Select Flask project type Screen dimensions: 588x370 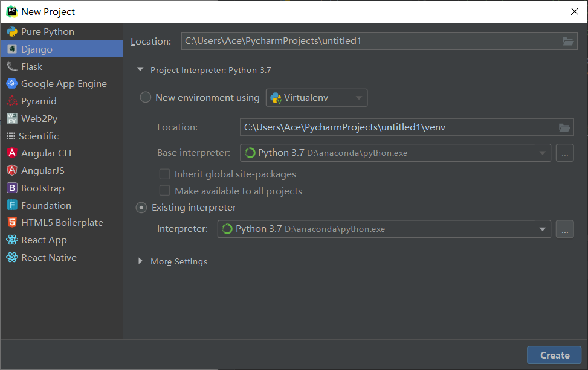coord(62,66)
